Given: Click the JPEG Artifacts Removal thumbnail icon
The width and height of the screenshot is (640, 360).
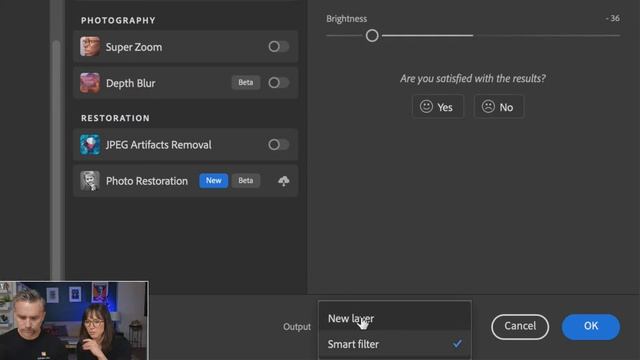Looking at the screenshot, I should [x=90, y=144].
